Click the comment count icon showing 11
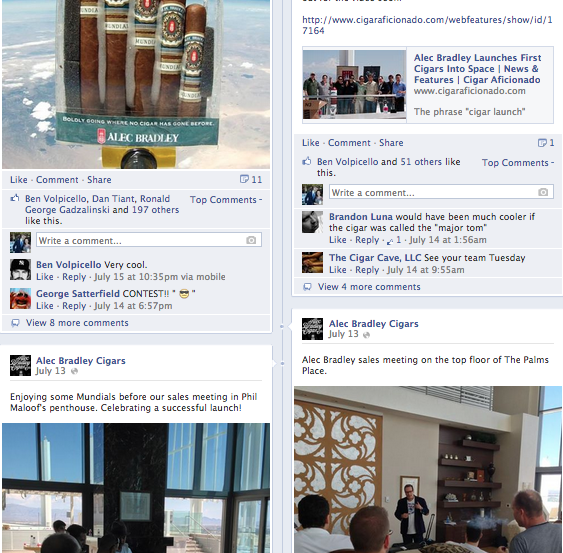Viewport: 563px width, 553px height. coord(244,179)
